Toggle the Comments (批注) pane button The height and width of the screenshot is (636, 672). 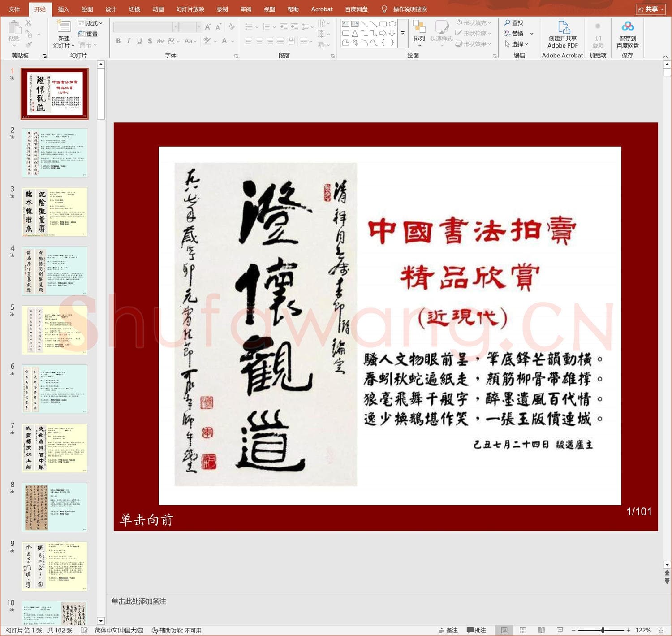point(476,630)
